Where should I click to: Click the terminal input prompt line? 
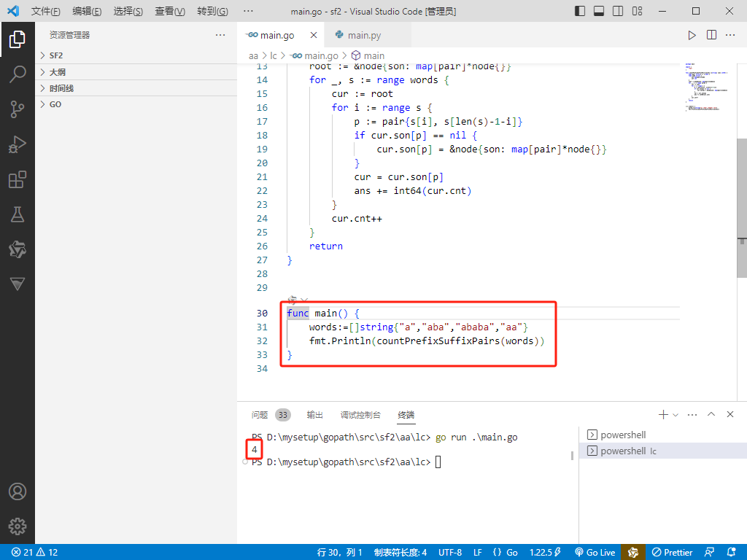(438, 462)
